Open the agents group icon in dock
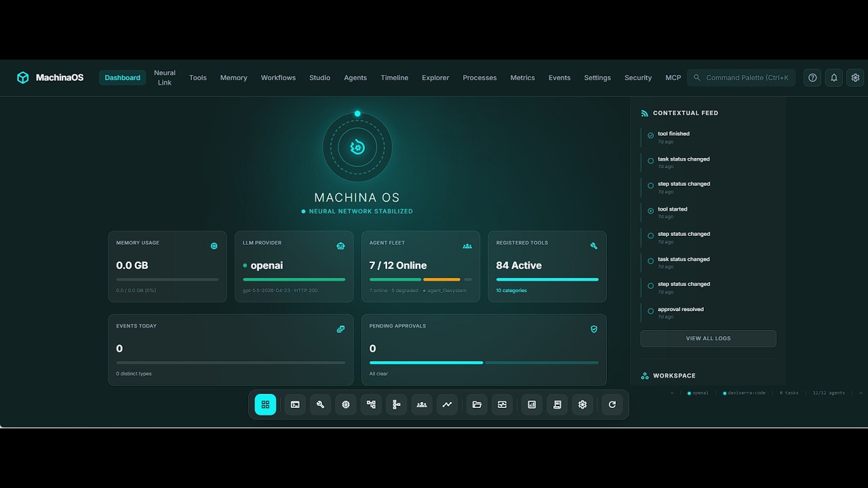This screenshot has width=868, height=488. [422, 405]
